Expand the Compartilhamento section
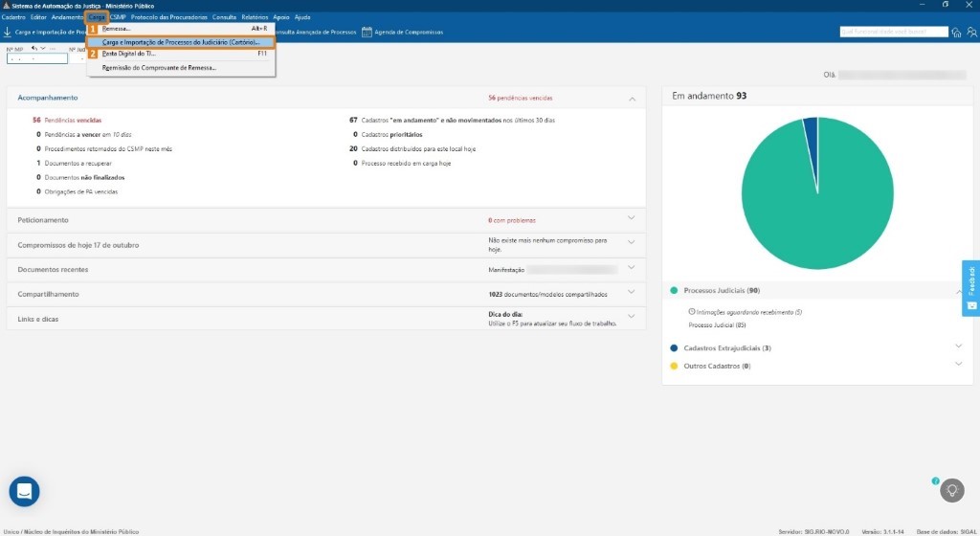Image resolution: width=980 pixels, height=536 pixels. (x=632, y=291)
